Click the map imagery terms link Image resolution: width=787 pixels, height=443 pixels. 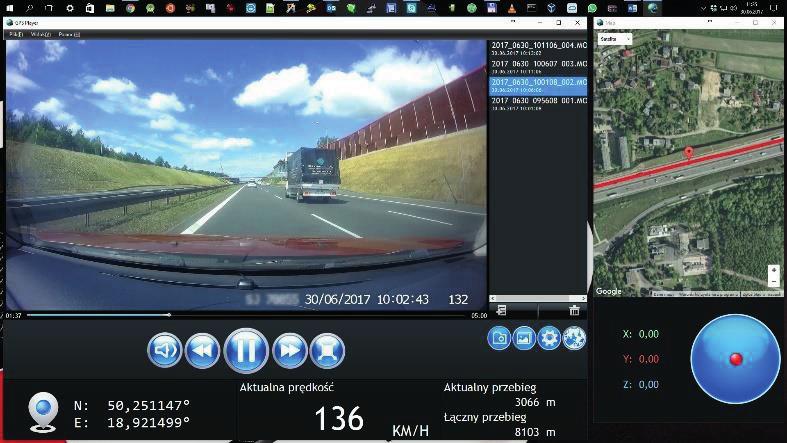708,294
